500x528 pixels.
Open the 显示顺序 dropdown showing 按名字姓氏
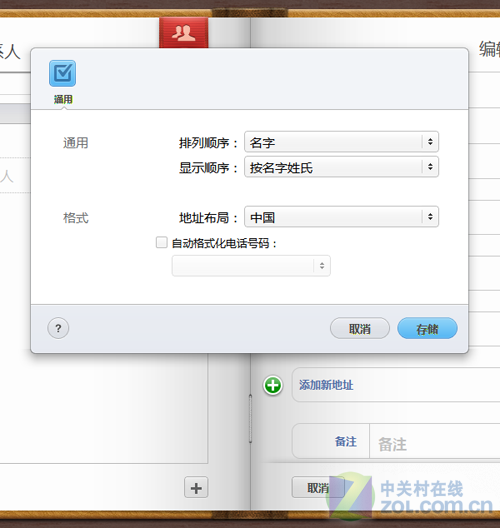click(341, 167)
